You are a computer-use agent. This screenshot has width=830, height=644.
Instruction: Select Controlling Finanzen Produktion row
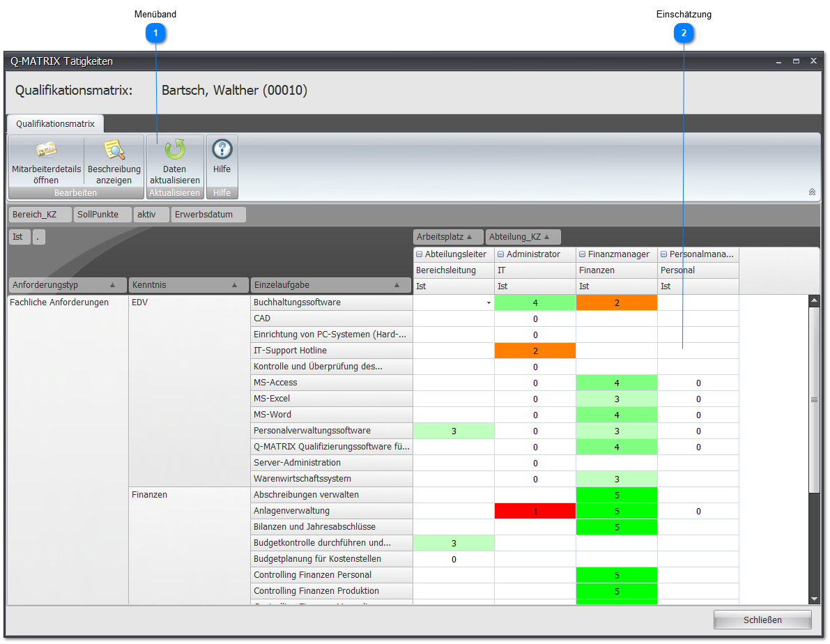(331, 590)
